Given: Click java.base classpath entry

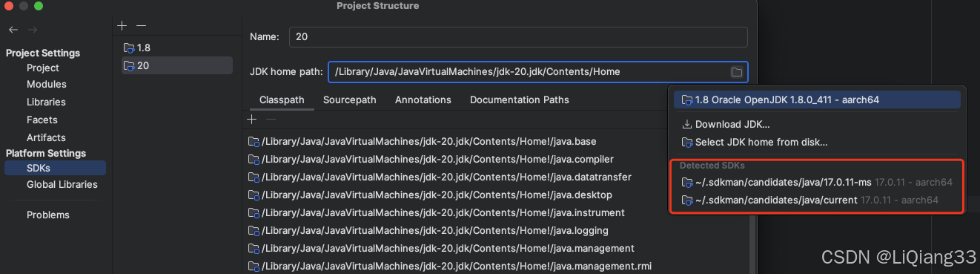Looking at the screenshot, I should pos(428,141).
